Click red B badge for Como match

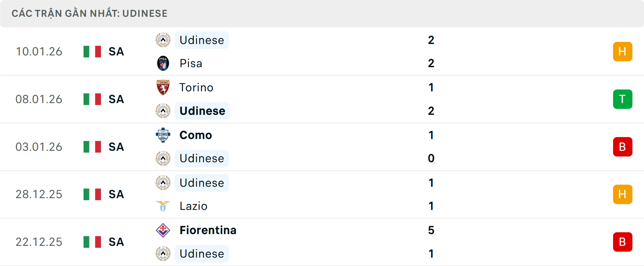pyautogui.click(x=623, y=147)
